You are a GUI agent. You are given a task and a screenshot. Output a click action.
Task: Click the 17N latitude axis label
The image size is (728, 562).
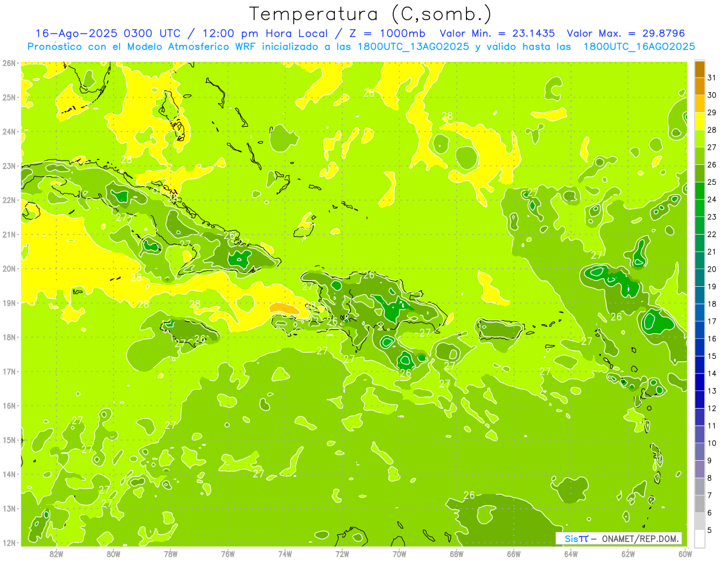(8, 371)
